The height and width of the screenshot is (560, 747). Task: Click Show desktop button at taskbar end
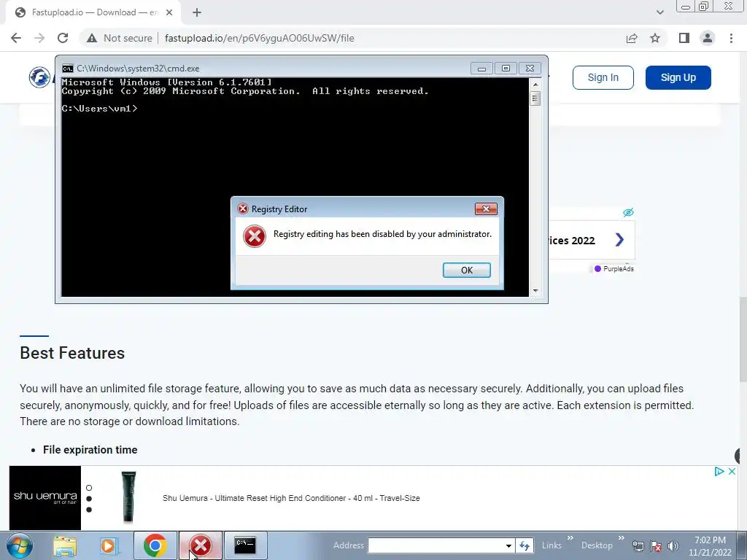coord(742,545)
